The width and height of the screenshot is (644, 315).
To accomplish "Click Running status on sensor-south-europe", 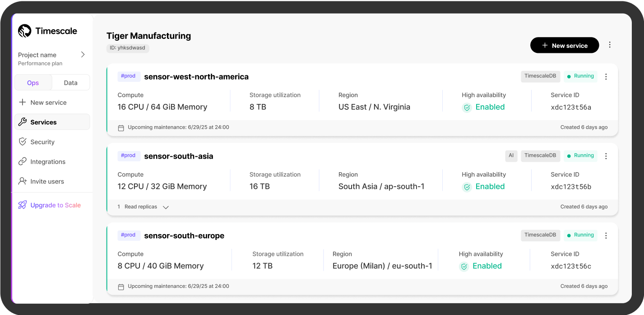I will [x=580, y=235].
